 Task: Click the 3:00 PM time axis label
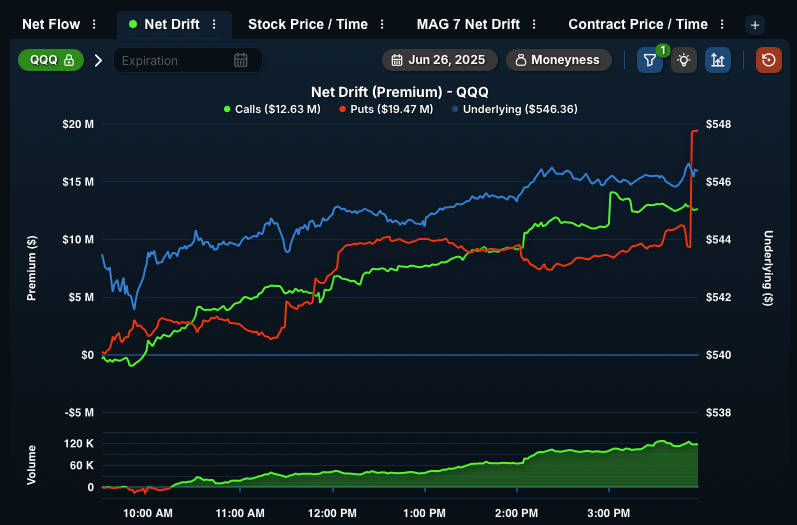coord(608,513)
